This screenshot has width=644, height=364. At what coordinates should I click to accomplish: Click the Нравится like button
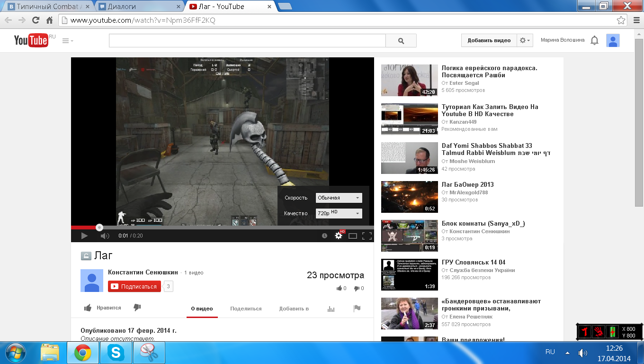click(103, 308)
